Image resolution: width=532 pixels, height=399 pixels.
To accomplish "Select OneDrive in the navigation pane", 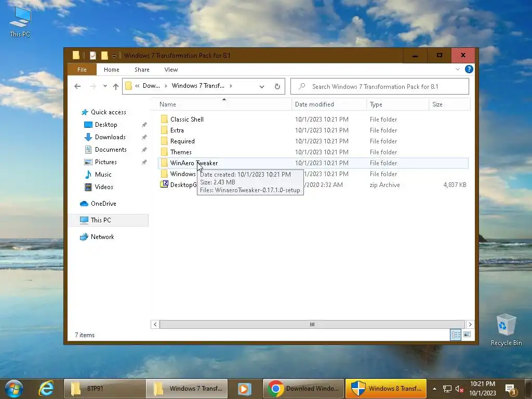I will point(98,204).
